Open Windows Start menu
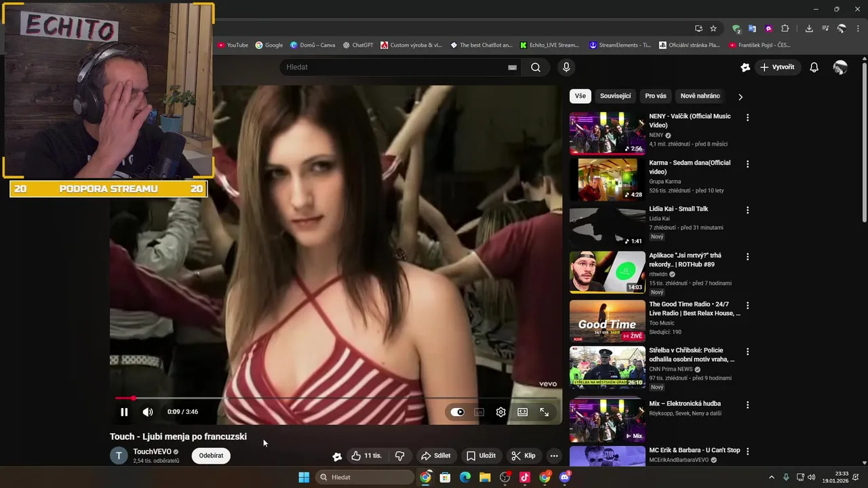This screenshot has width=868, height=488. (x=304, y=477)
